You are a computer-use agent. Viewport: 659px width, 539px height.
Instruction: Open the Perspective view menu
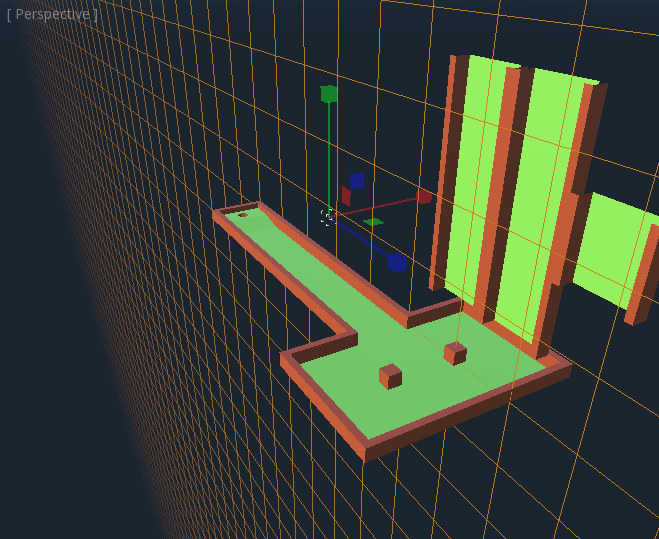[52, 14]
